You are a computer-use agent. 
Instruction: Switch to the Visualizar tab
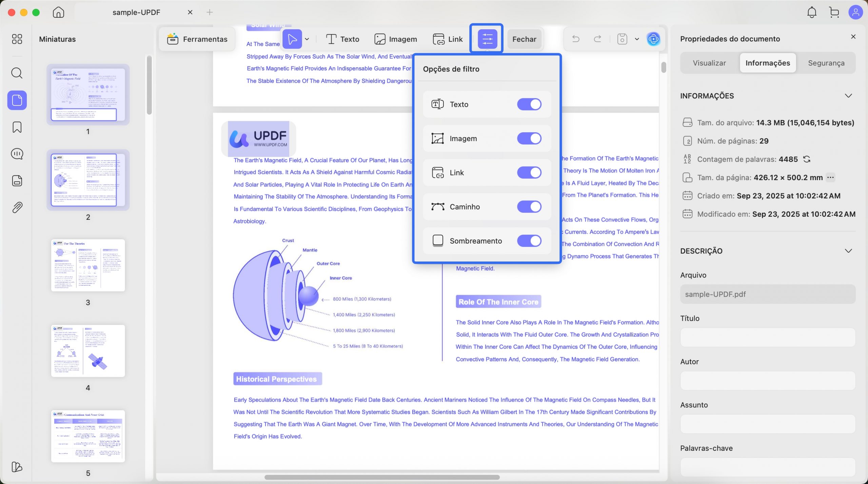[x=709, y=63]
